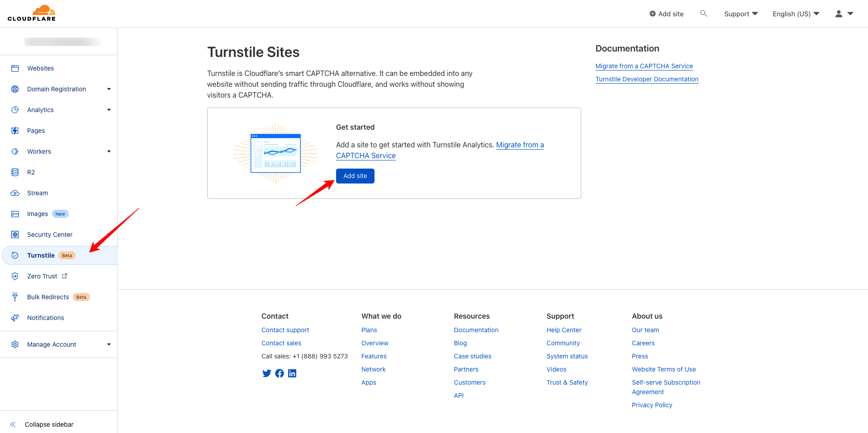Click the Notifications bell icon
Screen dimensions: 868x433
pyautogui.click(x=15, y=318)
